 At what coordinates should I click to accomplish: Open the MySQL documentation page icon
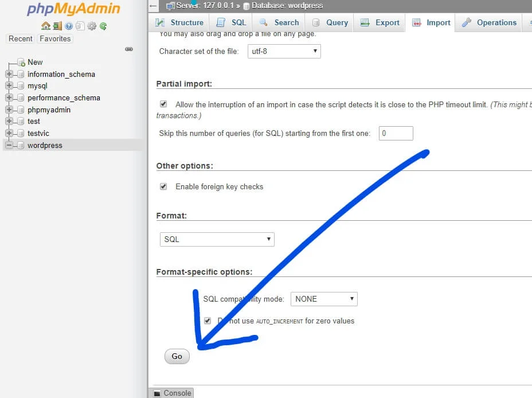tap(80, 26)
